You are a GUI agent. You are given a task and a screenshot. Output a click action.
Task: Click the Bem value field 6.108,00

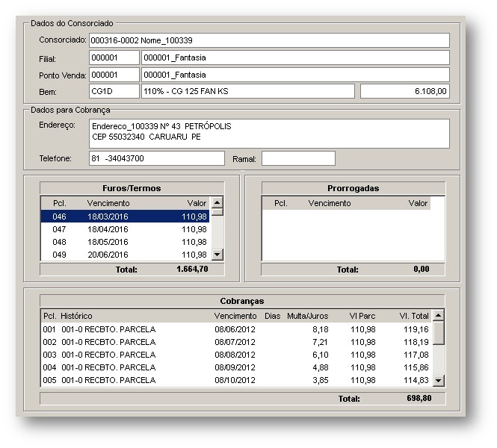pos(405,91)
